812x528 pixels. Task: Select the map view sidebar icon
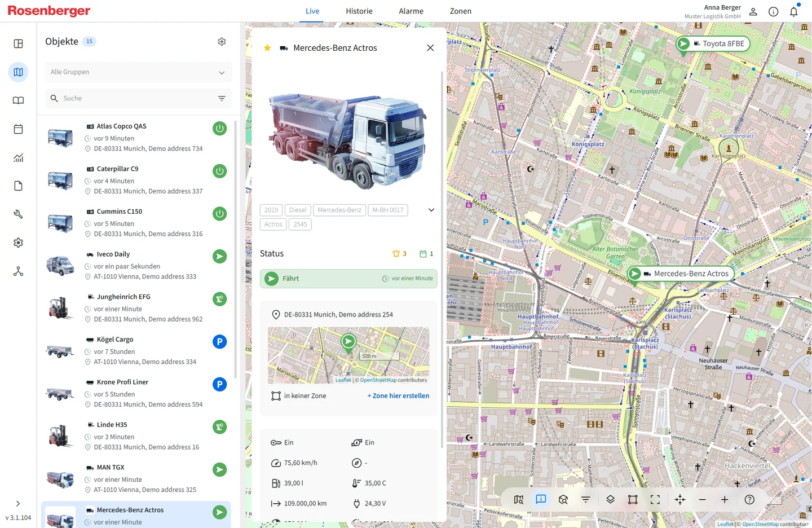[x=18, y=72]
